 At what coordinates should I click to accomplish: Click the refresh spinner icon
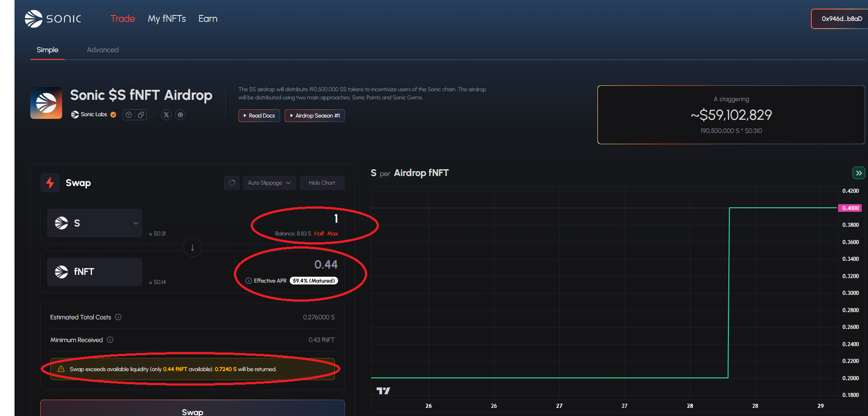point(232,183)
